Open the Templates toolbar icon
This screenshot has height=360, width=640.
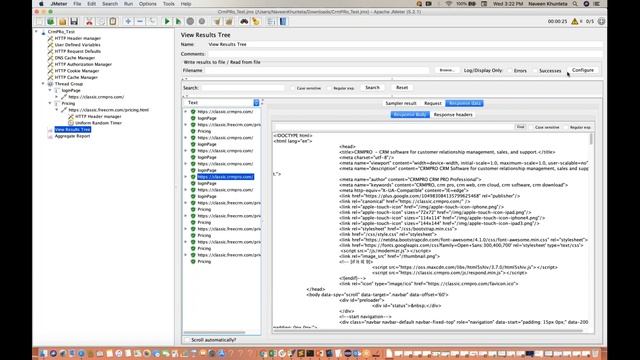click(x=51, y=21)
